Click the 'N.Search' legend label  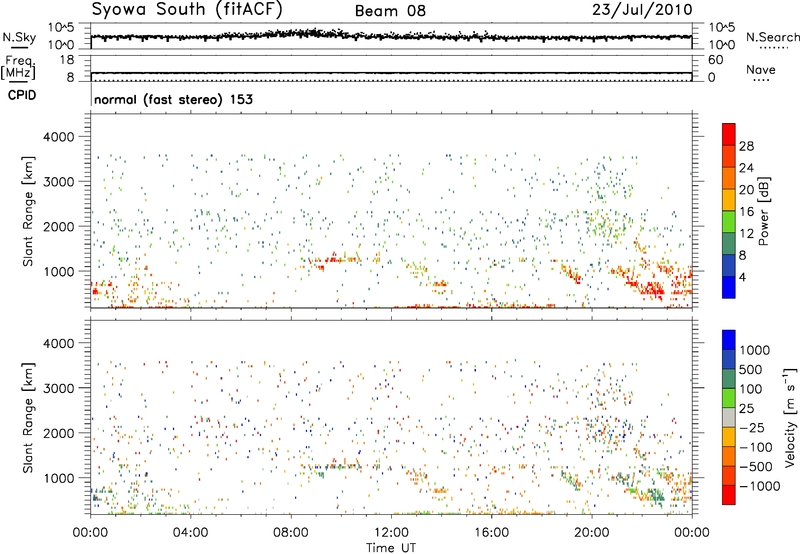772,37
